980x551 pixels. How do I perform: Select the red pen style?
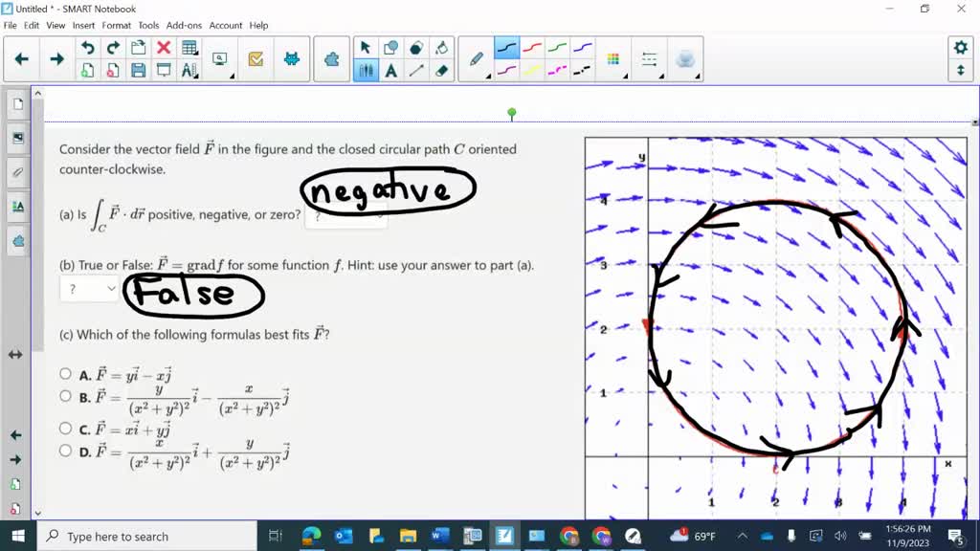[x=531, y=47]
